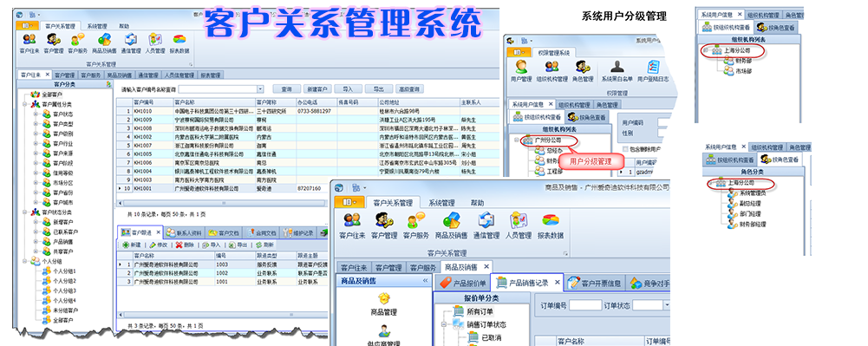Click inside the 订单编号 input field
This screenshot has height=346, width=868.
coord(585,305)
